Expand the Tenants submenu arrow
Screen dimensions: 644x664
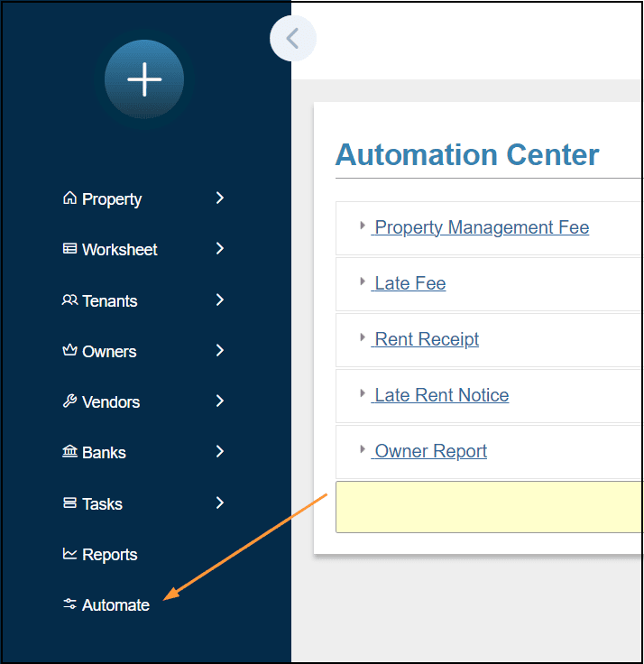(220, 300)
